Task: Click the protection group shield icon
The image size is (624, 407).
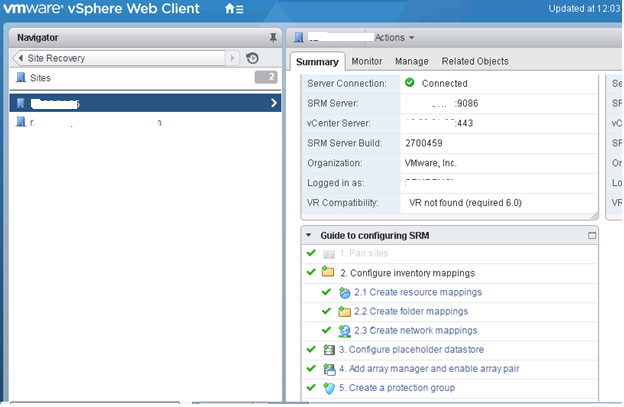Action: click(329, 388)
